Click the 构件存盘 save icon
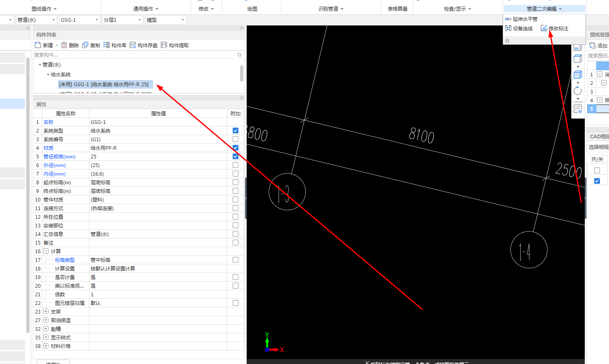The image size is (609, 364). tap(133, 45)
